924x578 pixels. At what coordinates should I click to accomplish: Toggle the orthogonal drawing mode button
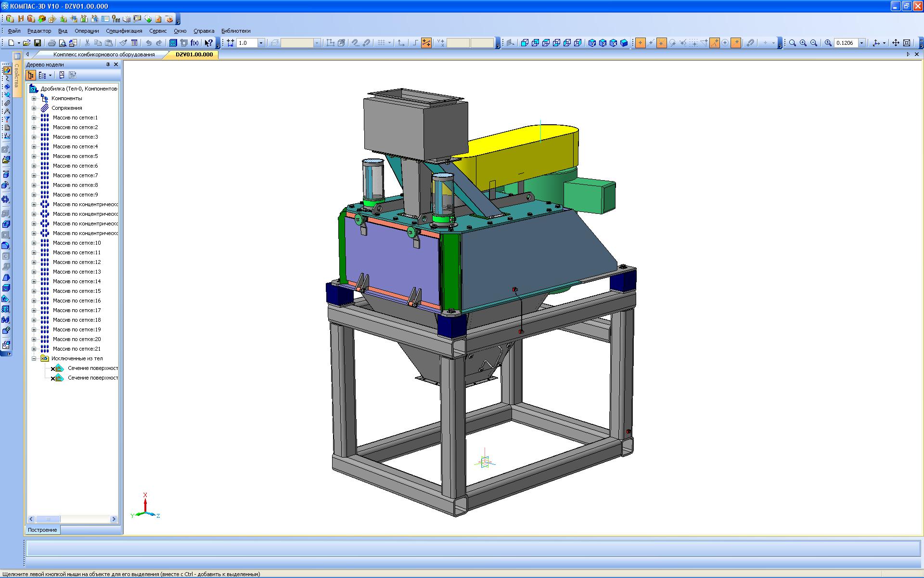tap(415, 43)
